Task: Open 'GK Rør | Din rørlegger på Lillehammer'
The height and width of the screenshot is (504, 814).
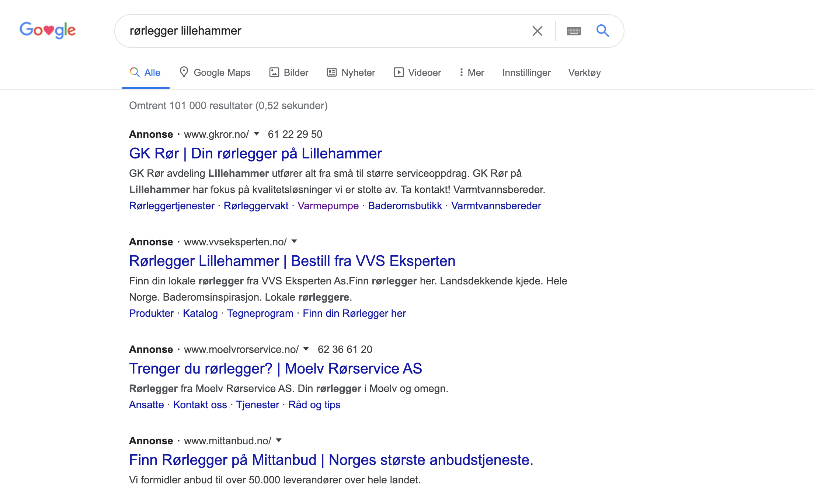Action: pyautogui.click(x=255, y=154)
